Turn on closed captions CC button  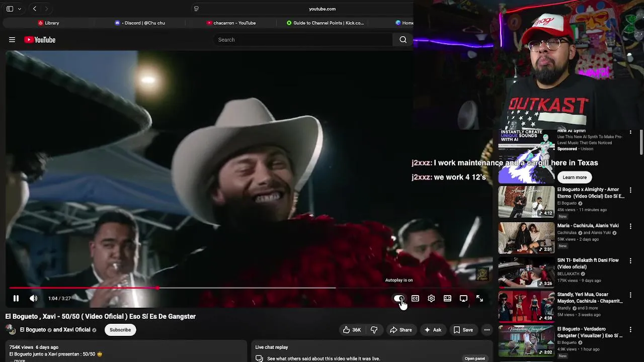[x=415, y=299]
